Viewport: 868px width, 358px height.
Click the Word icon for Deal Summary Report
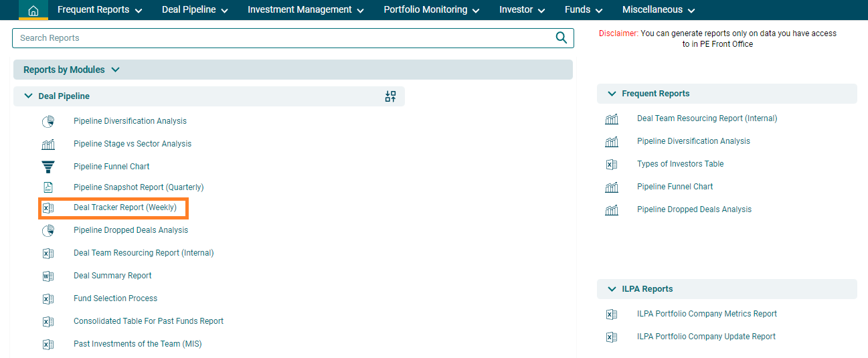[48, 276]
